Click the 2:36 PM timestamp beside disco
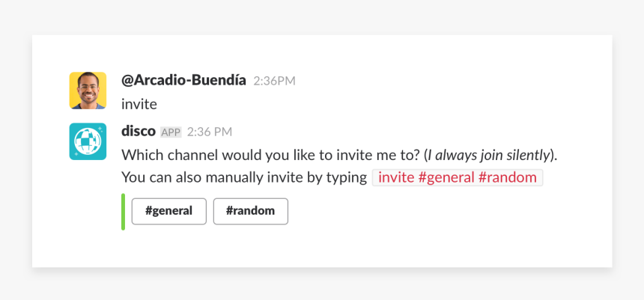 pos(210,132)
